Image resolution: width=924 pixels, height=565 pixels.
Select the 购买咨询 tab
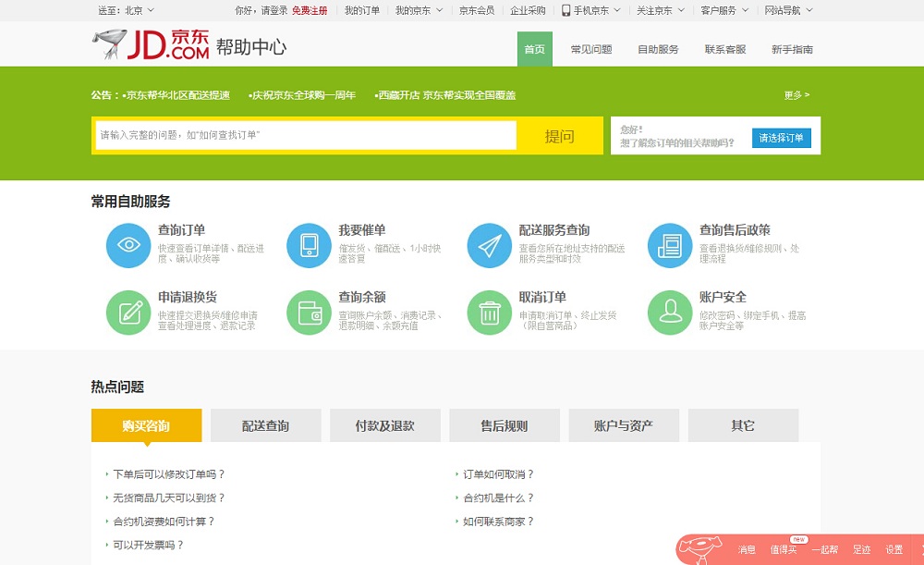pos(146,425)
